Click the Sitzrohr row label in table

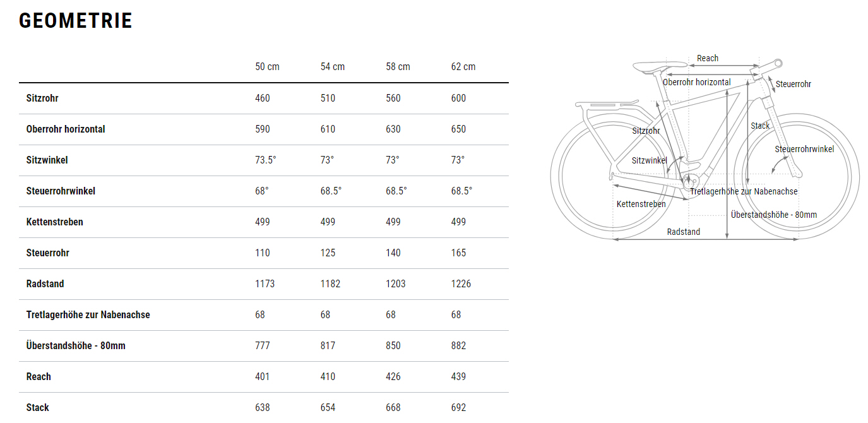[x=42, y=98]
